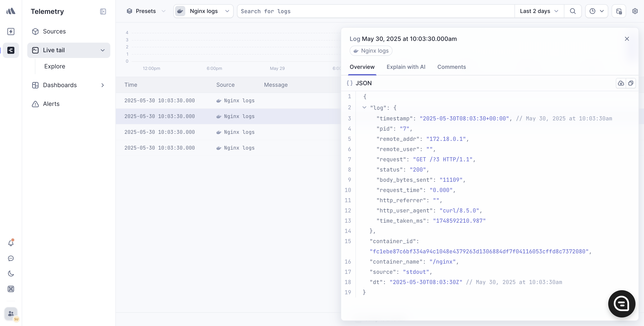Open the Presets dropdown

point(146,11)
